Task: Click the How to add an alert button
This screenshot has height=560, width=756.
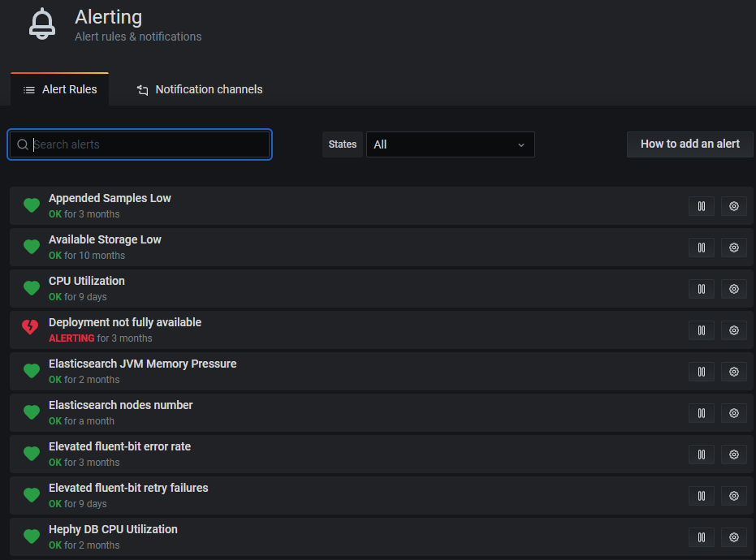Action: coord(689,144)
